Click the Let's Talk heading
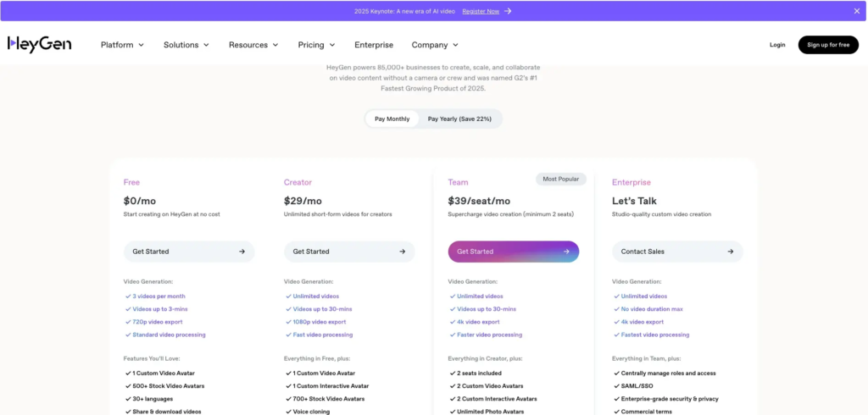 pyautogui.click(x=634, y=201)
